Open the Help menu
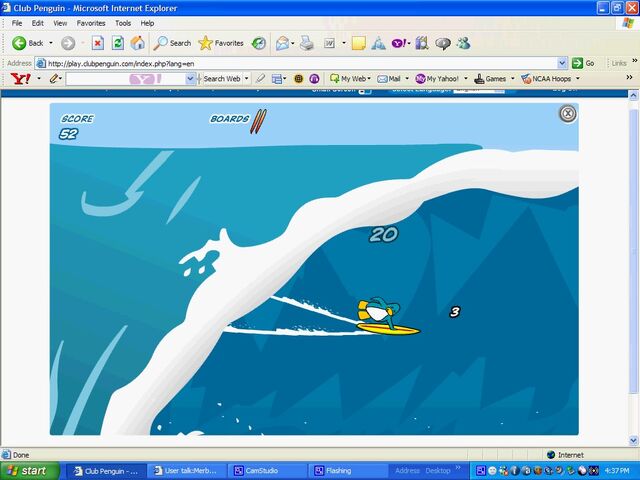Image resolution: width=640 pixels, height=480 pixels. click(x=147, y=23)
